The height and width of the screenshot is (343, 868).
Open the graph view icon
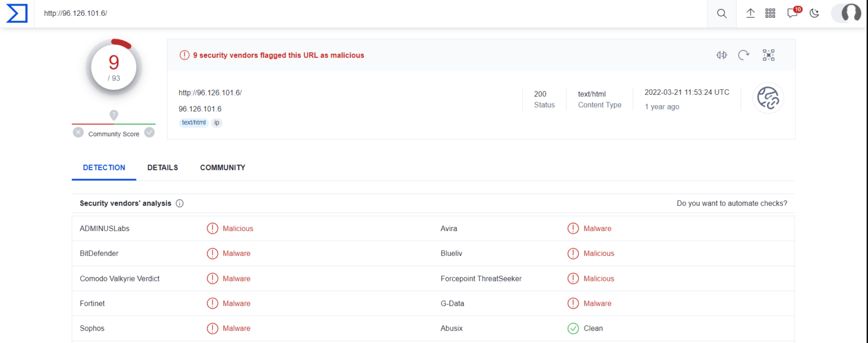coord(769,55)
